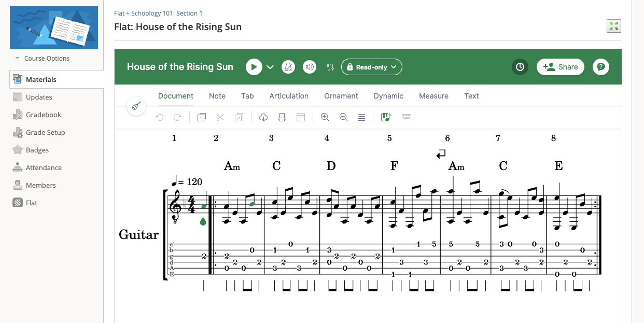Zoom in with the magnifier plus icon
The width and height of the screenshot is (644, 323).
325,118
